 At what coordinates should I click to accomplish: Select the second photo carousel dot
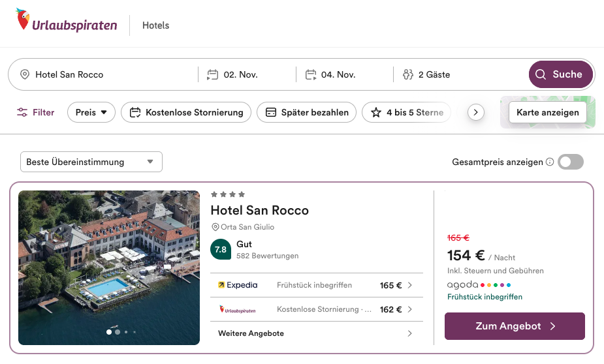[x=118, y=332]
